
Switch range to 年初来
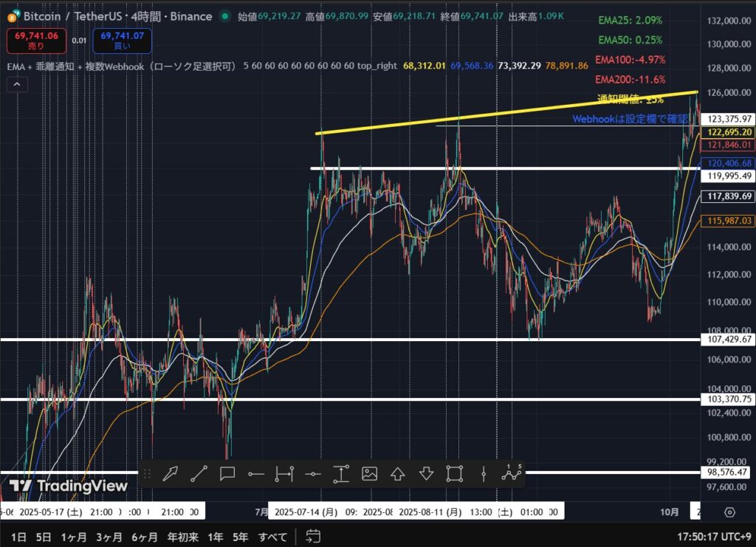(182, 536)
